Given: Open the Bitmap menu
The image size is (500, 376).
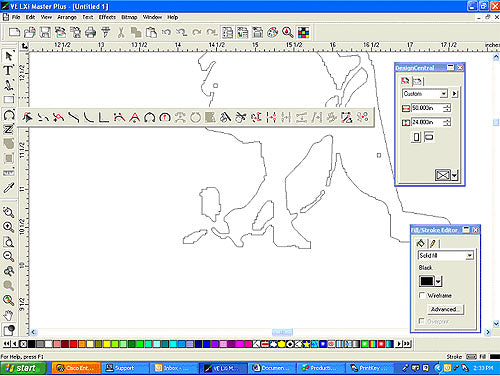Looking at the screenshot, I should [x=129, y=17].
